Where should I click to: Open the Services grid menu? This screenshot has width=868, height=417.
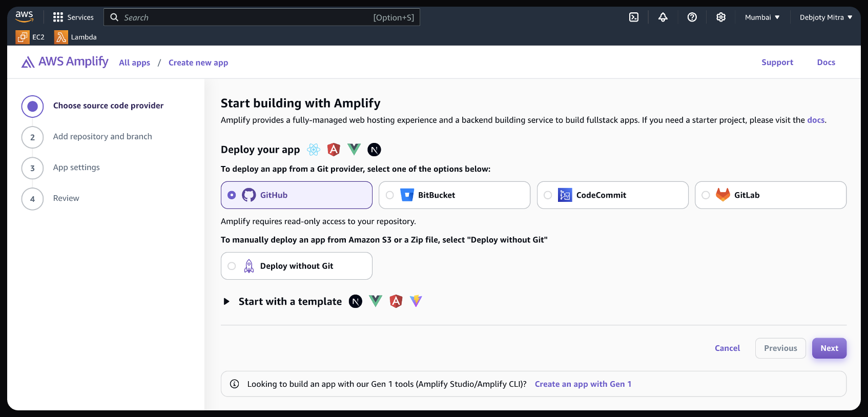pyautogui.click(x=73, y=17)
